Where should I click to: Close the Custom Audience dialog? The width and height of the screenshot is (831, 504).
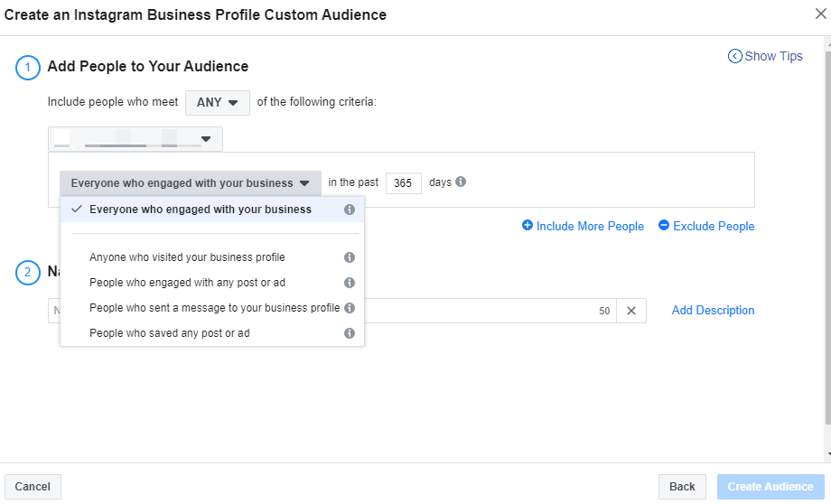(819, 14)
